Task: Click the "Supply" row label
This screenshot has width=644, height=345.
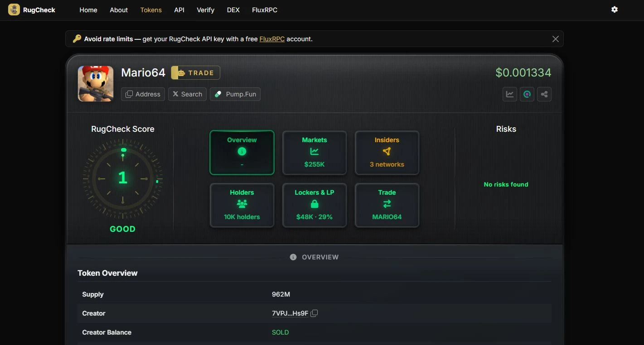Action: click(x=93, y=294)
